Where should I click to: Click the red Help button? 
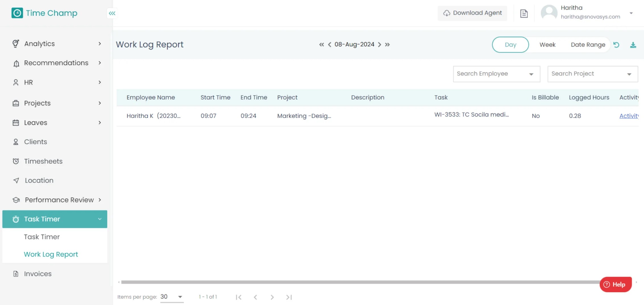[616, 284]
